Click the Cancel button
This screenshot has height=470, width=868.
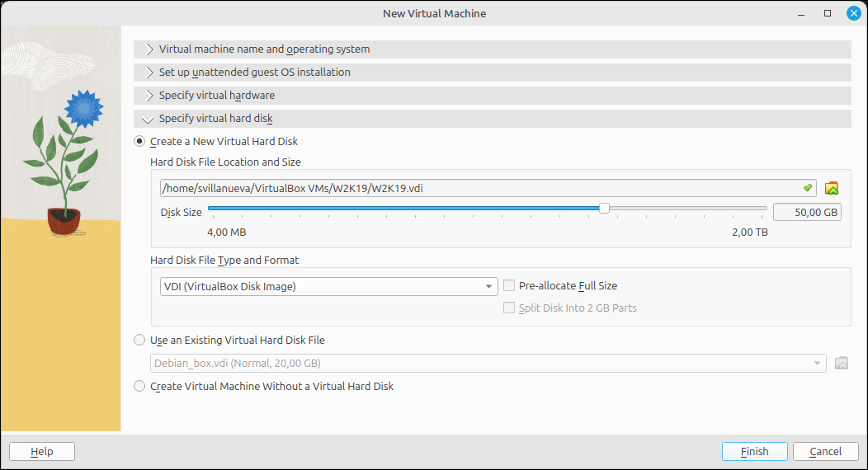pos(825,451)
